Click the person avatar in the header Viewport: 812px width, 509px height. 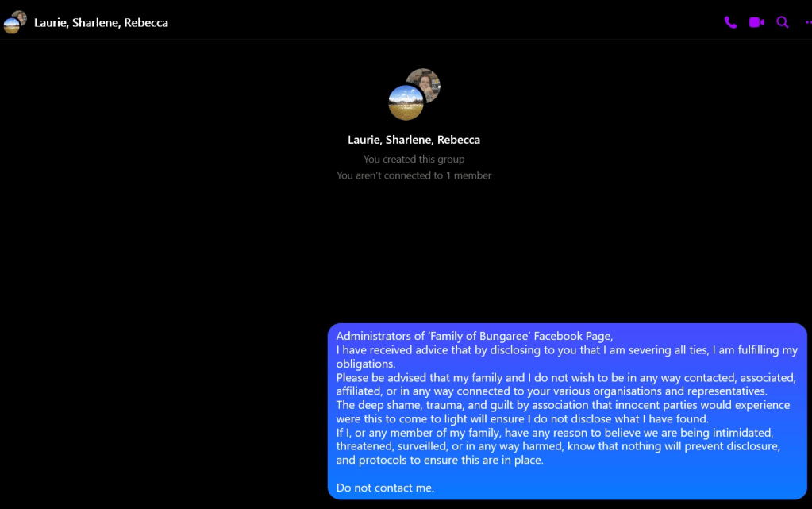20,17
